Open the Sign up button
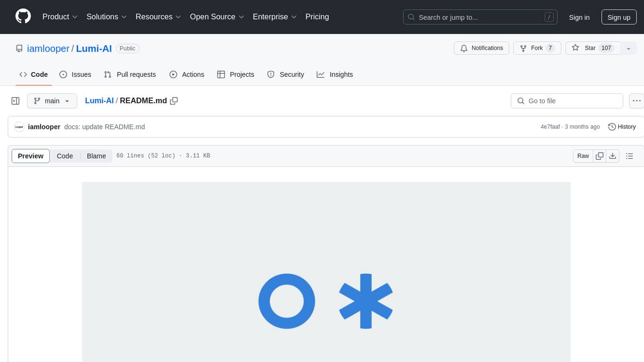Viewport: 644px width, 362px height. click(x=619, y=17)
